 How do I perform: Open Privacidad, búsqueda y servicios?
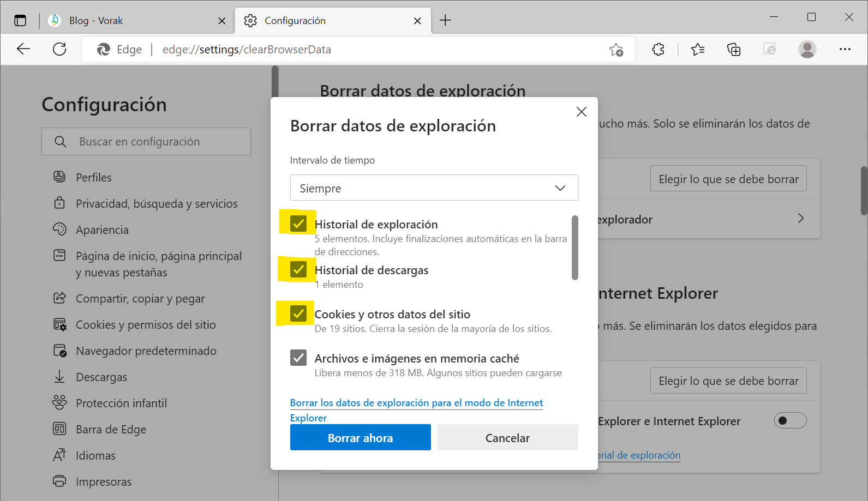coord(147,204)
